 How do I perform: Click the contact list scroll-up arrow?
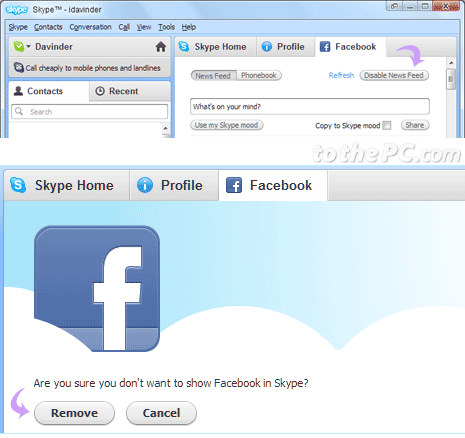tap(166, 128)
